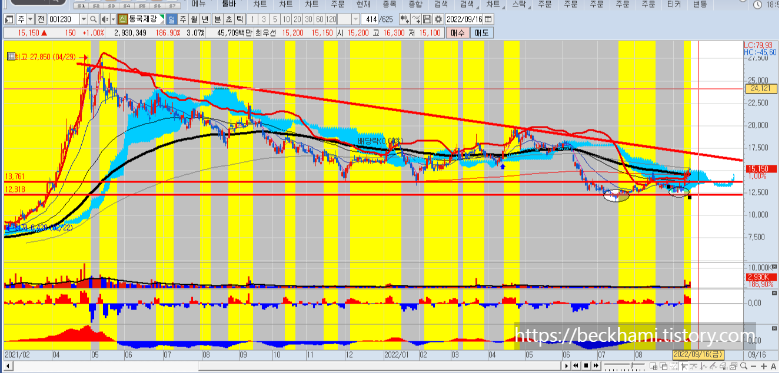Select the 년 yearly period toggle
This screenshot has height=373, width=779.
tap(205, 19)
